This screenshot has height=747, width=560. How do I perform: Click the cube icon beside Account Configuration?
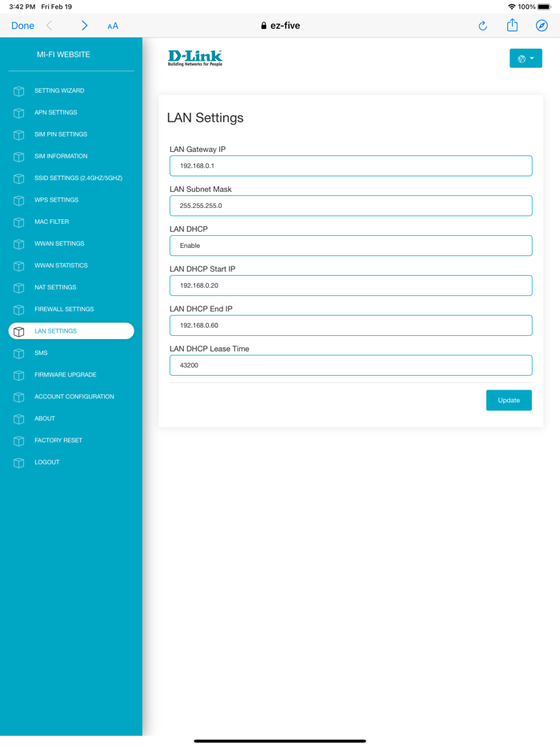(x=18, y=397)
